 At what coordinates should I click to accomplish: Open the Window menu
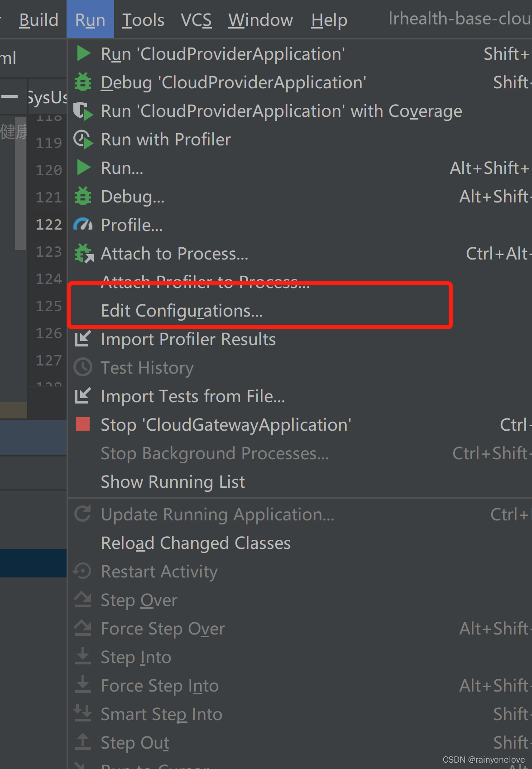click(x=260, y=20)
